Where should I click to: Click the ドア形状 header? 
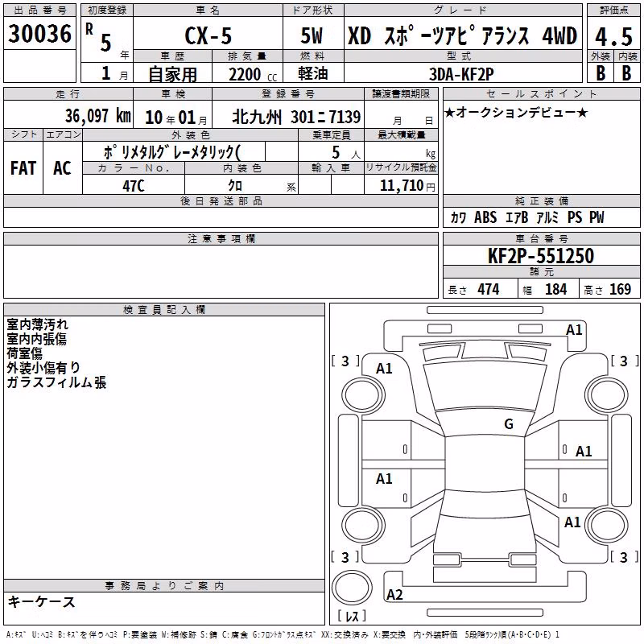coord(313,10)
